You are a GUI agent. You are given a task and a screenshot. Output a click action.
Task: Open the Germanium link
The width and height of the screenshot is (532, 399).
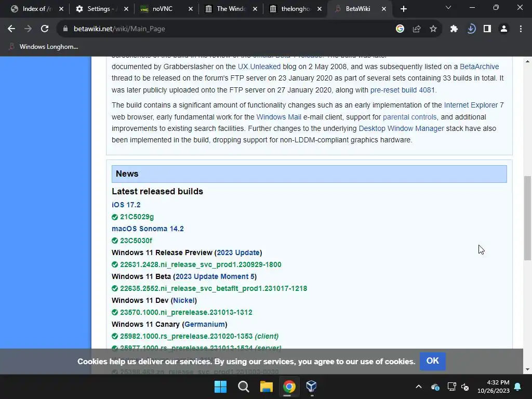click(x=205, y=324)
